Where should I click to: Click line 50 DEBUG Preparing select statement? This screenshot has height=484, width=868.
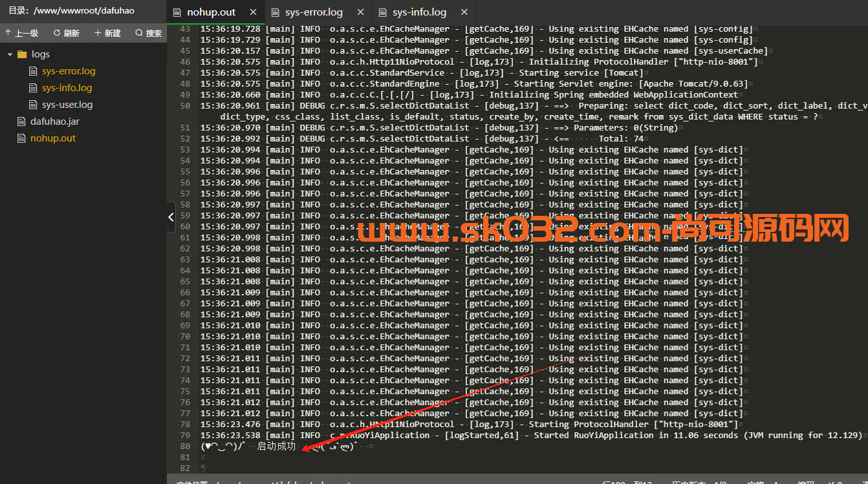click(x=534, y=111)
